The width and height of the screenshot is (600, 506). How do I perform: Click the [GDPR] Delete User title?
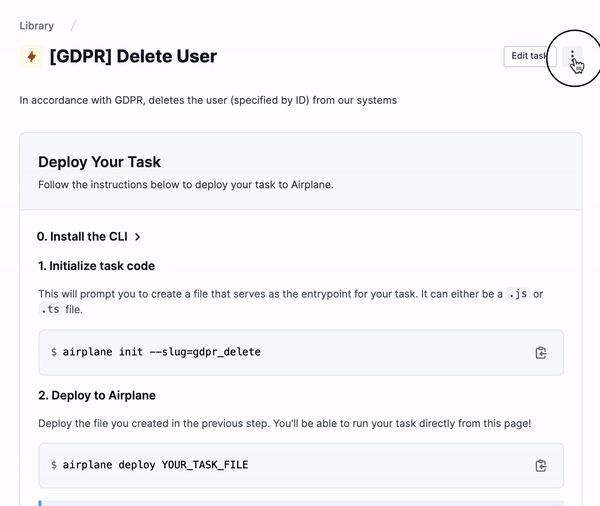click(133, 56)
